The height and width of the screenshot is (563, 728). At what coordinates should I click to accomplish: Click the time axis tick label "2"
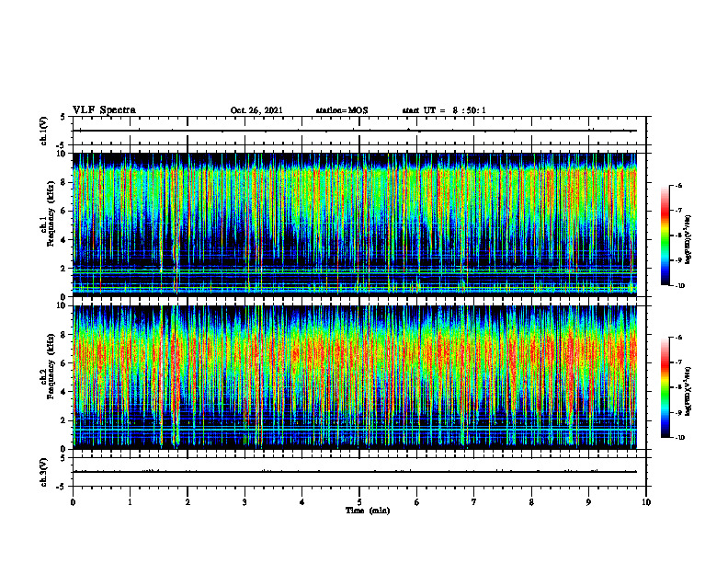coord(188,502)
